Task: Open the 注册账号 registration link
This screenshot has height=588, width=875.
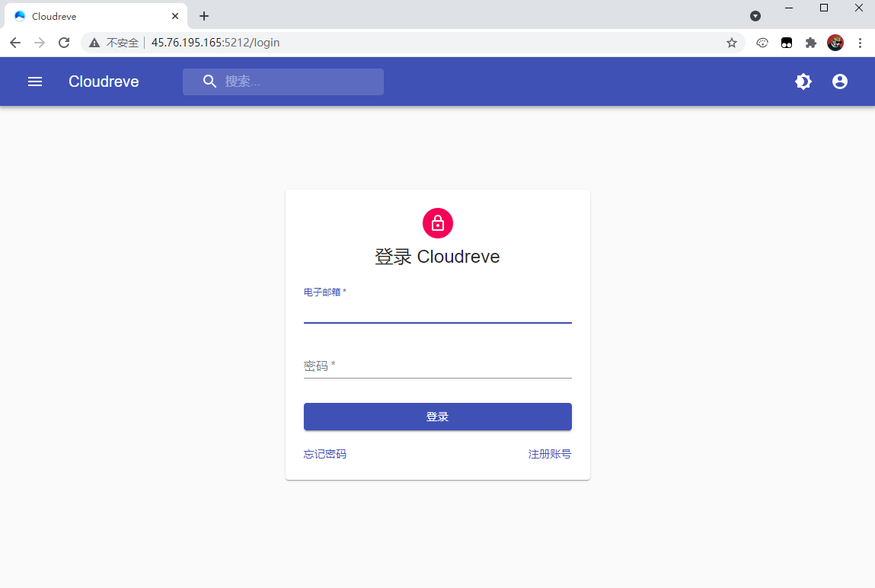Action: tap(550, 453)
